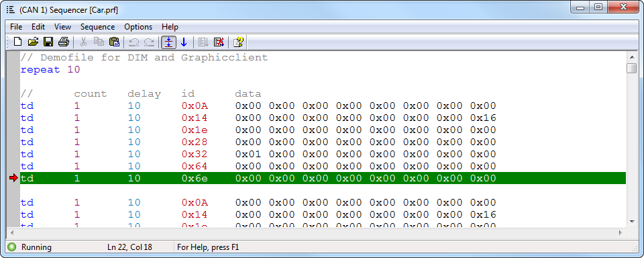Create a new sequence file

pos(17,42)
